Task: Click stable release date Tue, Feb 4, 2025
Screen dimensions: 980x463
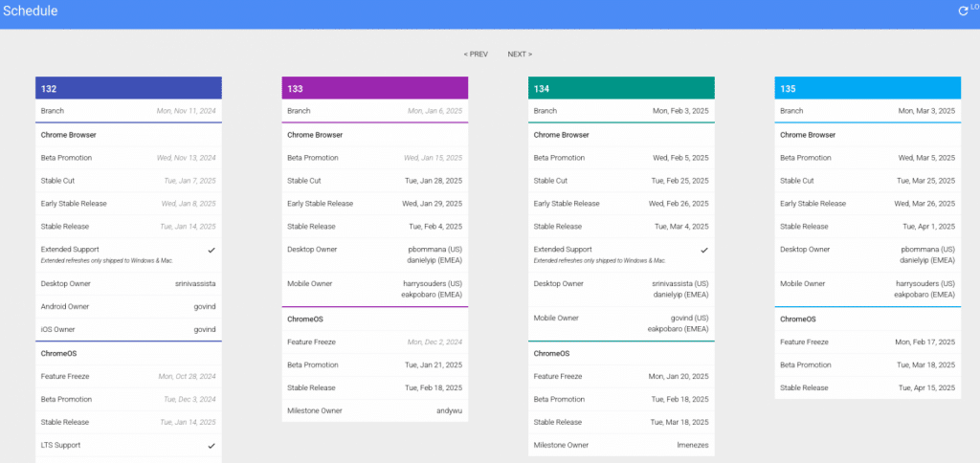Action: 435,226
